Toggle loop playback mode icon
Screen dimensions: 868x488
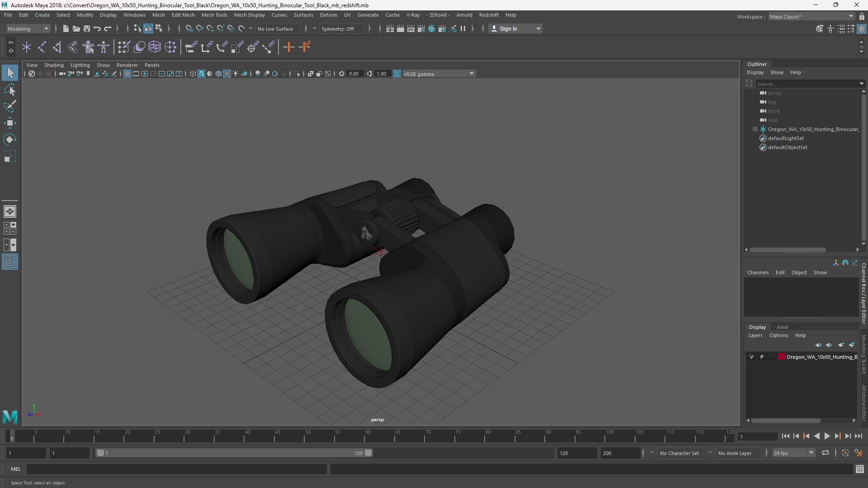(x=825, y=453)
